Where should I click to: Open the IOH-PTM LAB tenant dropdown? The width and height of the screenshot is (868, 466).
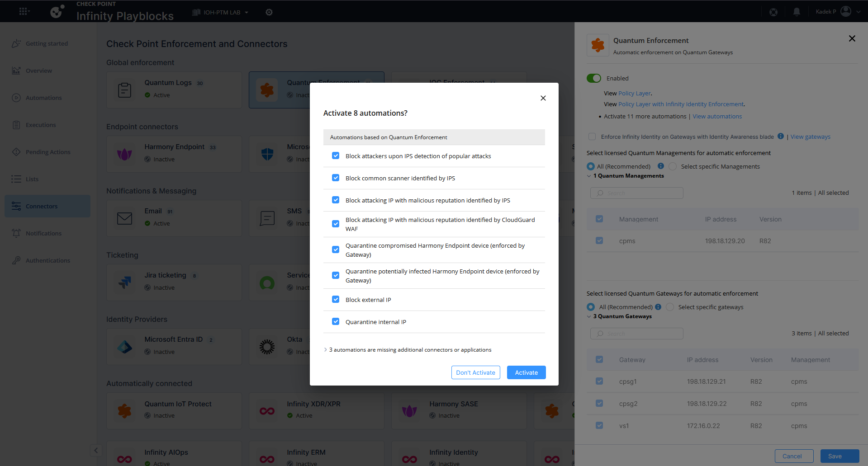pos(221,12)
